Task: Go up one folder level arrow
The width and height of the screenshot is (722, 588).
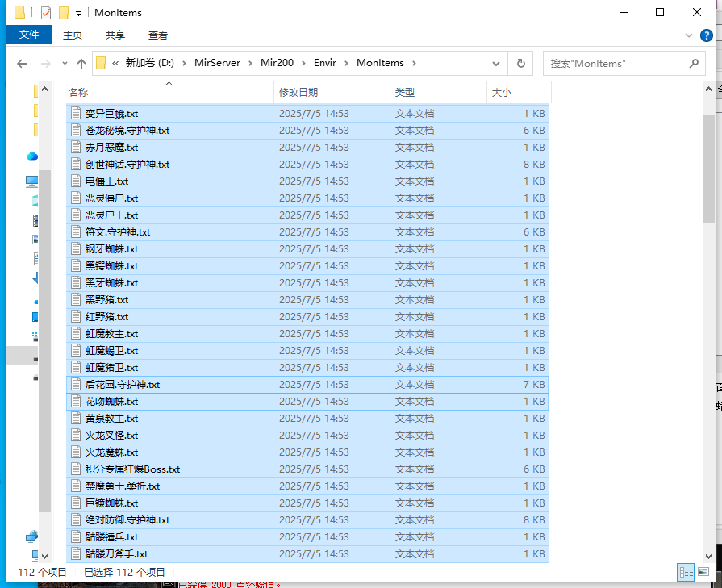Action: pos(81,64)
